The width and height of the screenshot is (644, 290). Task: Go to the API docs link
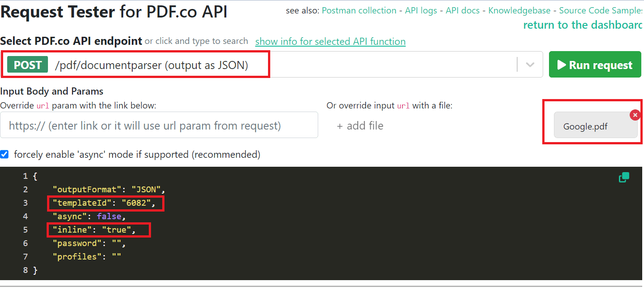pyautogui.click(x=462, y=10)
